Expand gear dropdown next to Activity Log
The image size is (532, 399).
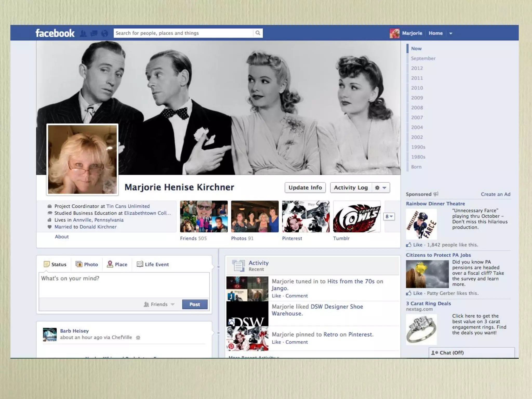tap(381, 188)
